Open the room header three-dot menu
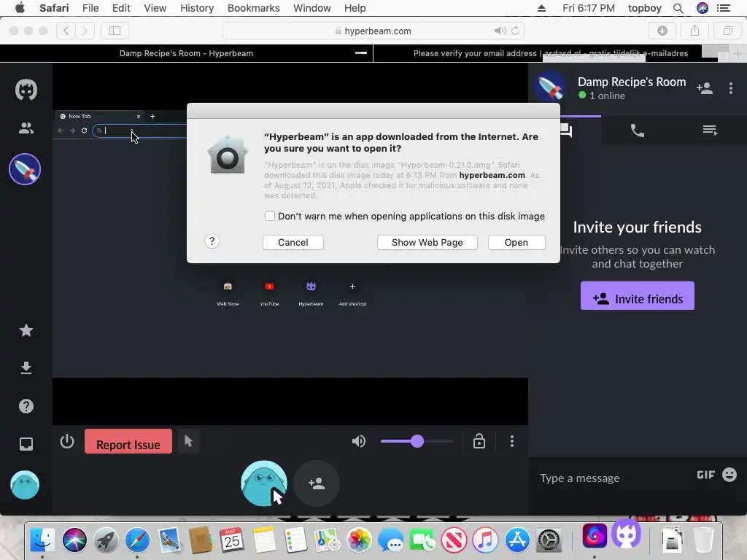This screenshot has height=560, width=747. pos(730,88)
